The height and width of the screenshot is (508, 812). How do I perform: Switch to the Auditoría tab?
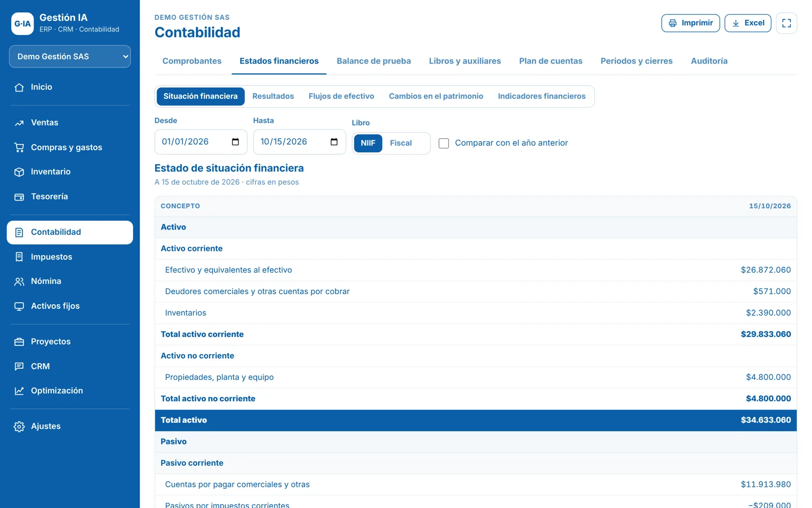709,61
